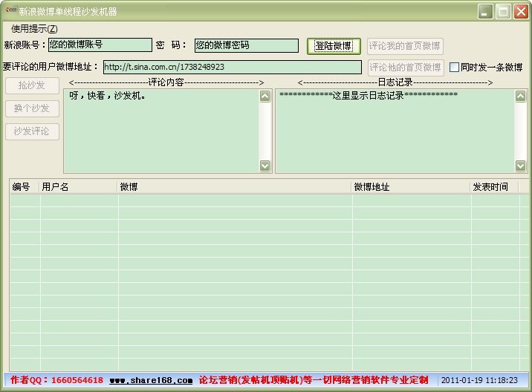Close the 新浪微博单线程沙发机器 window
This screenshot has width=532, height=392.
pos(521,12)
